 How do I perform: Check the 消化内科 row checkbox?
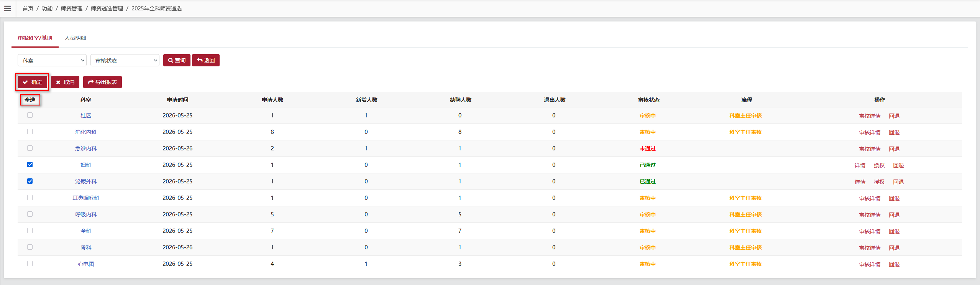[30, 132]
